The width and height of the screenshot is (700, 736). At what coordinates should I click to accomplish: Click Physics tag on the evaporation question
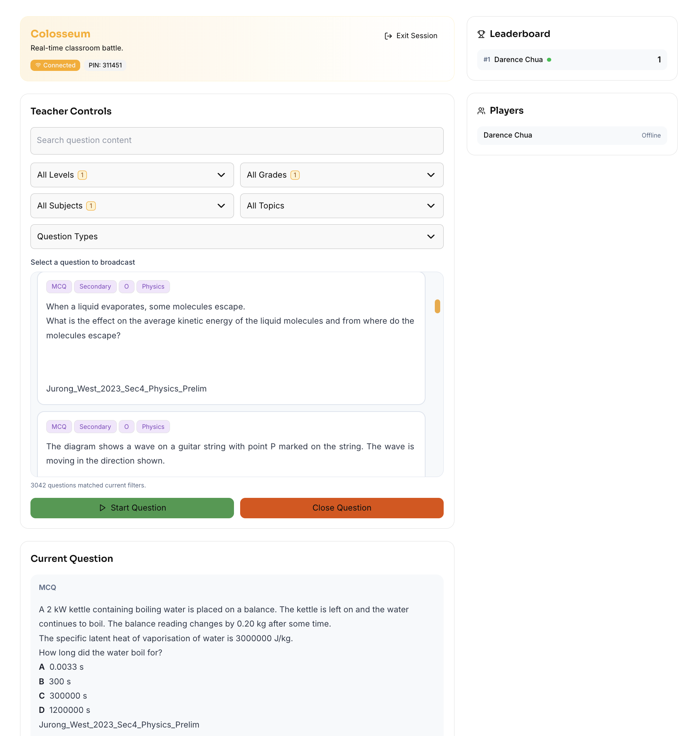[x=153, y=286]
